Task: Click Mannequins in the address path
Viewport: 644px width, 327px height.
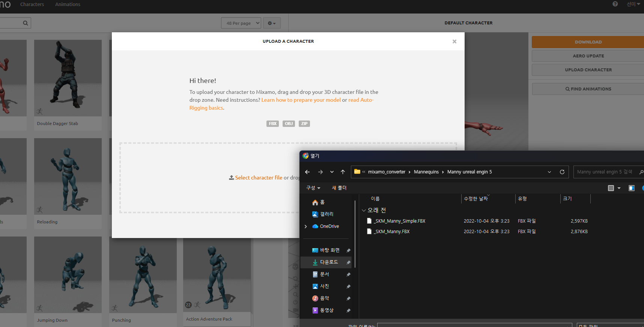Action: point(426,172)
